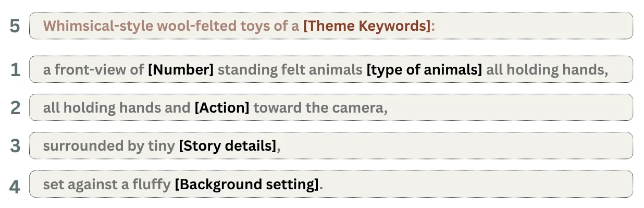Click the 'all holding hands,' text in row 1

pos(547,69)
